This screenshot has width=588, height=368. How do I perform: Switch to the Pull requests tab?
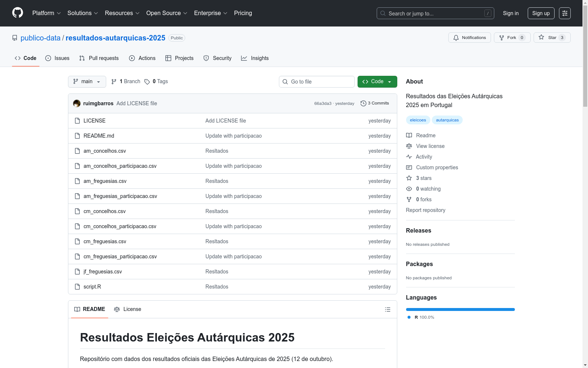click(99, 58)
